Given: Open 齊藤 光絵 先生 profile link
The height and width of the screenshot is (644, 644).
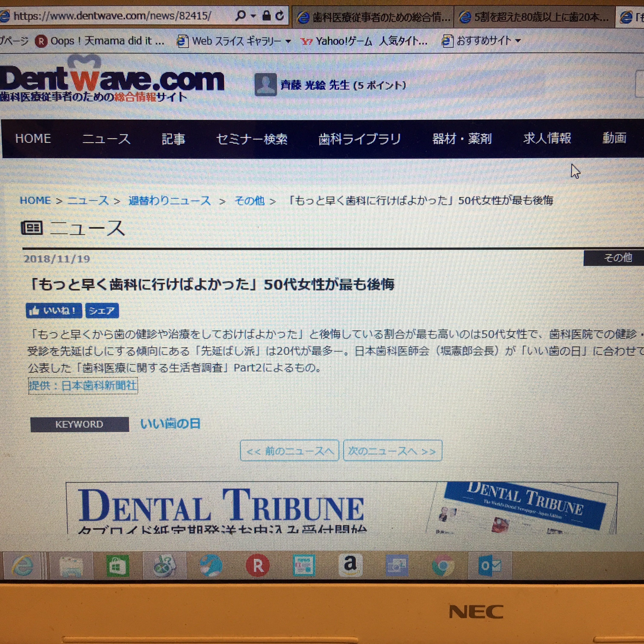Looking at the screenshot, I should point(315,85).
